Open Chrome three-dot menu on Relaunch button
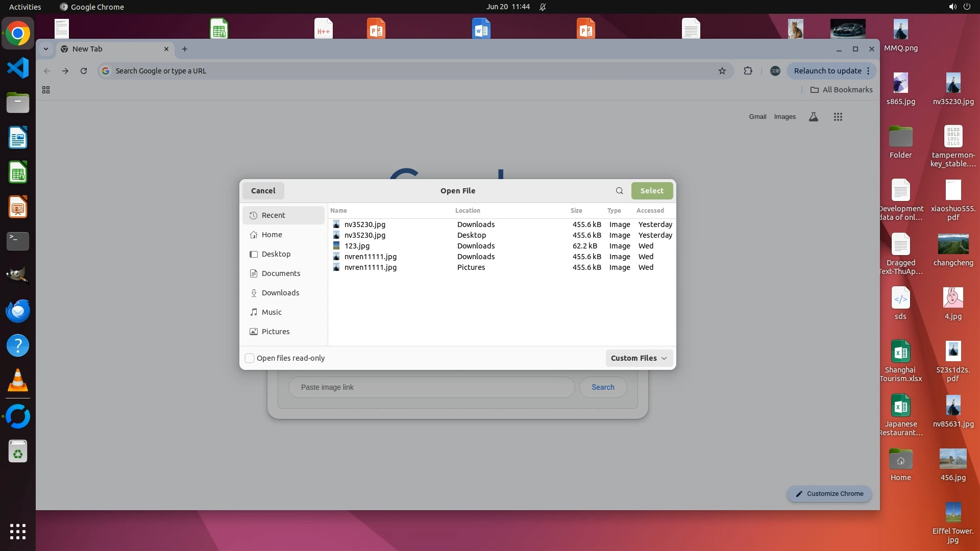The image size is (980, 551). pyautogui.click(x=868, y=71)
